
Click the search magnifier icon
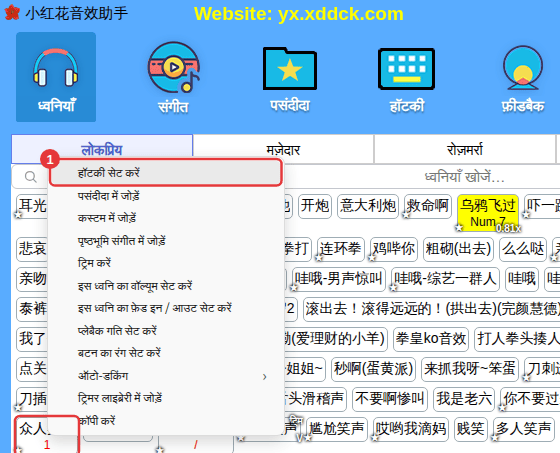coord(31,176)
